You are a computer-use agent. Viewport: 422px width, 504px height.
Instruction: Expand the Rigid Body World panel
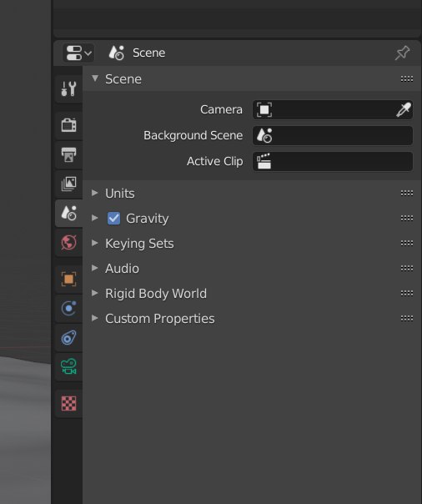95,293
